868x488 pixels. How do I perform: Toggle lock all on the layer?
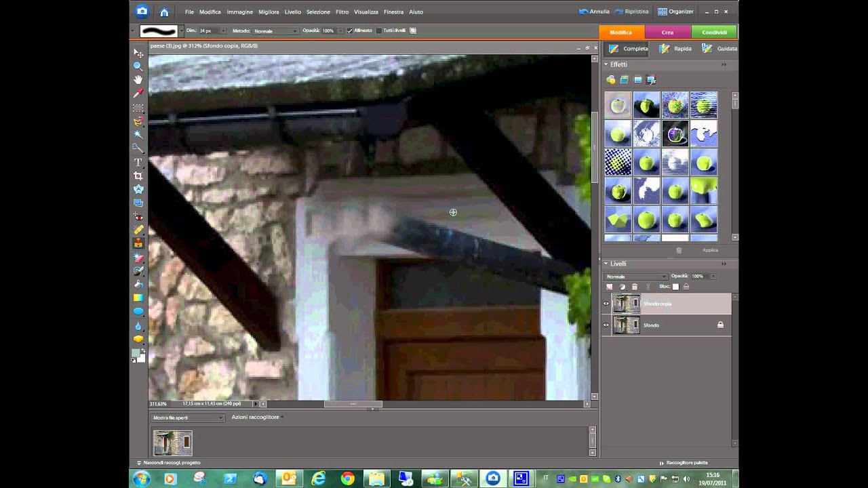point(686,287)
